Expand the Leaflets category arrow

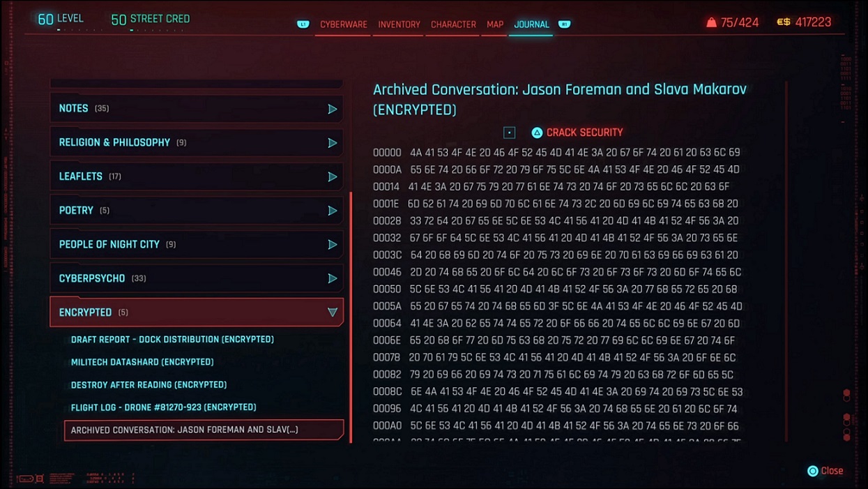tap(333, 176)
